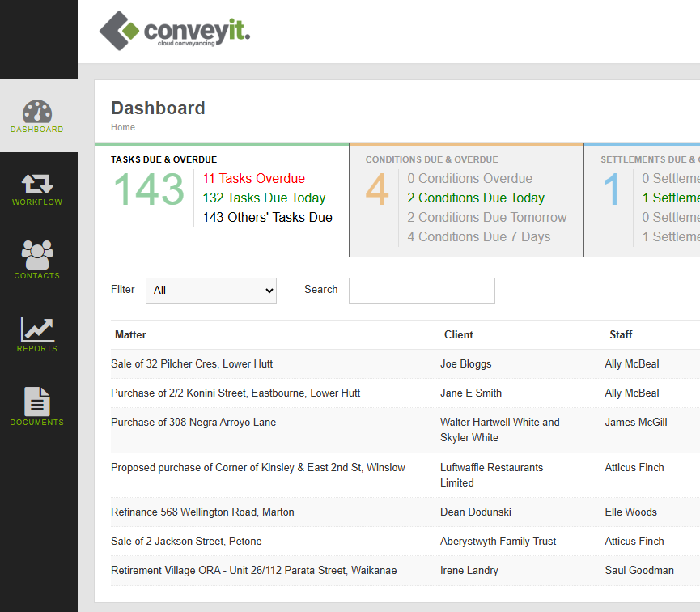Click inside the Search input field
700x612 pixels.
click(x=422, y=291)
